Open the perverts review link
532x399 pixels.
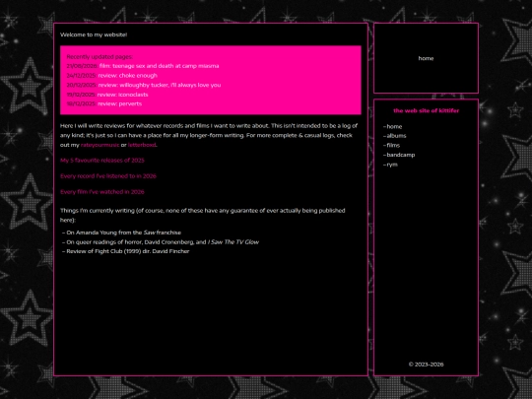coord(120,103)
